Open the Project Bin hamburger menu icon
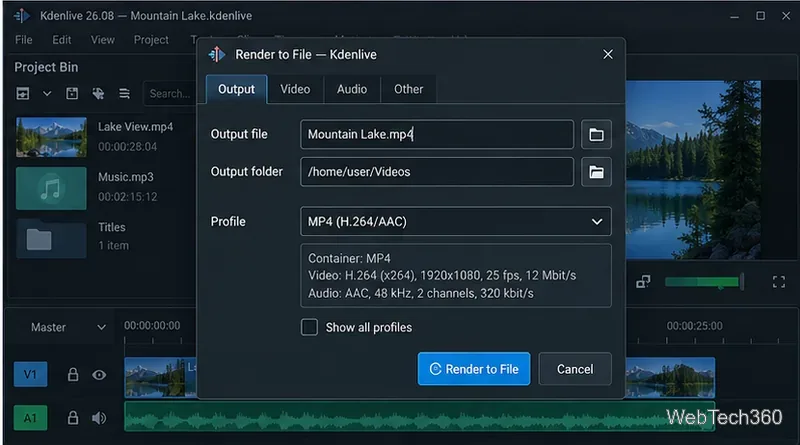This screenshot has height=445, width=800. click(124, 93)
